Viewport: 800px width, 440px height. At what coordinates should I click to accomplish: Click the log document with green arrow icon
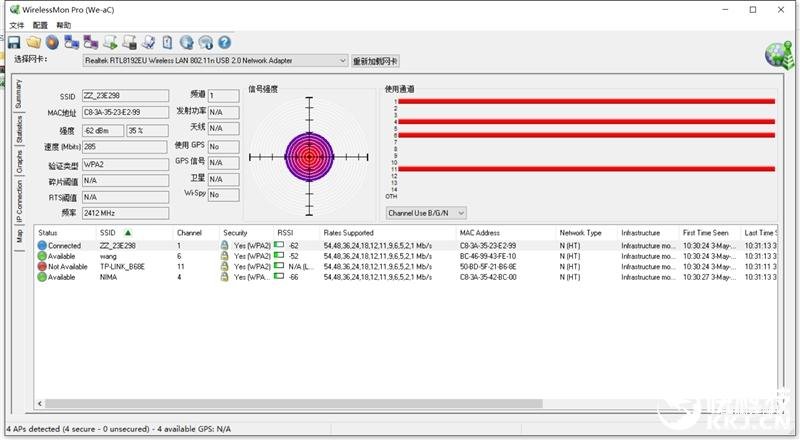point(110,42)
